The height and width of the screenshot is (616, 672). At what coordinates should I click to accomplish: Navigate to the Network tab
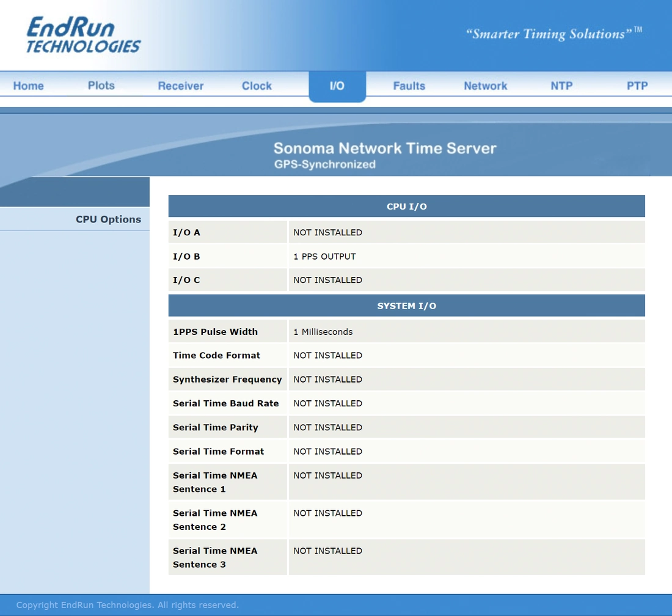pos(486,86)
